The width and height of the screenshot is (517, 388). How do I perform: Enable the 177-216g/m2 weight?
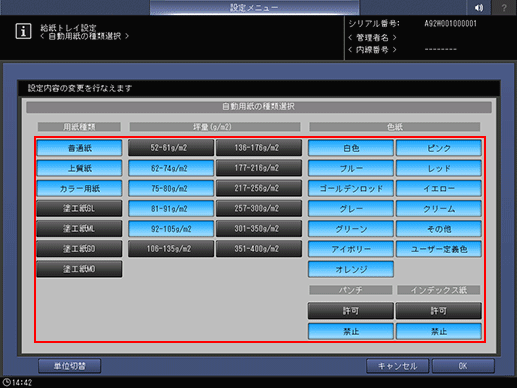click(259, 168)
